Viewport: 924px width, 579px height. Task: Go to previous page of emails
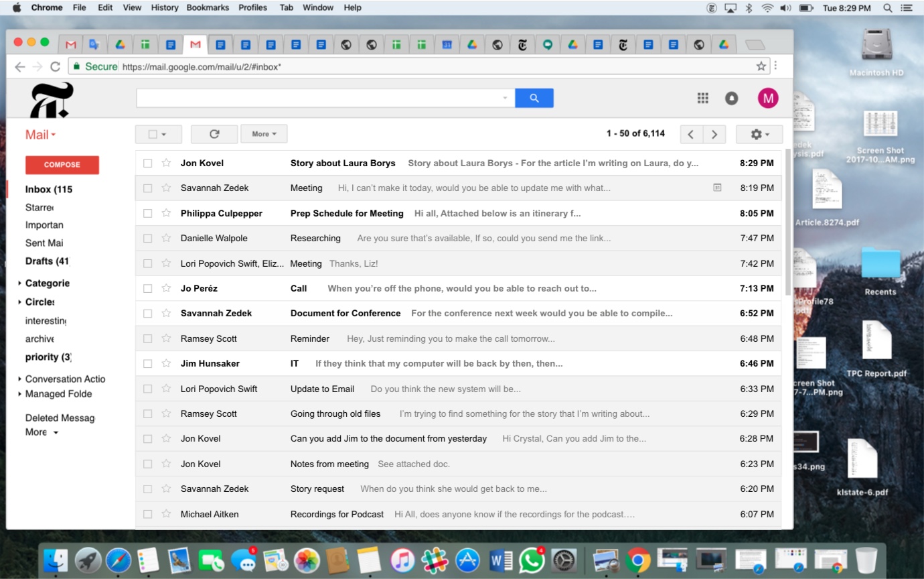(691, 134)
